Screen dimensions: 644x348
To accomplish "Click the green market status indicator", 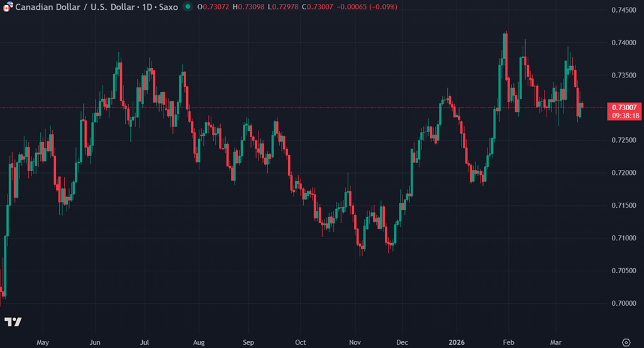I will (x=188, y=7).
